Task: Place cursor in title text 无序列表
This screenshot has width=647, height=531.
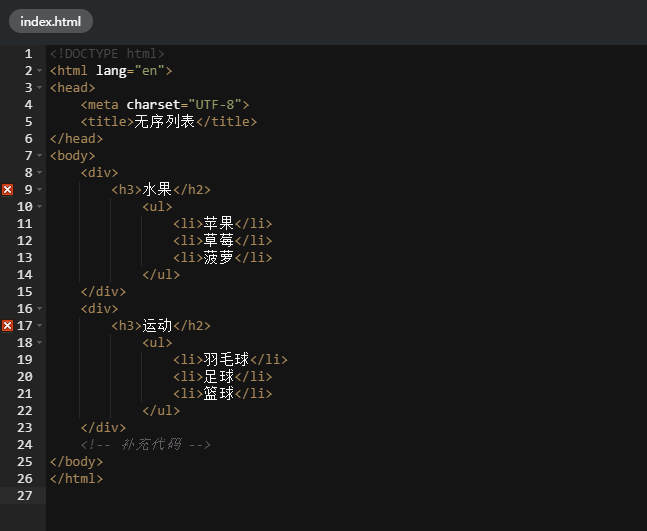Action: coord(164,121)
